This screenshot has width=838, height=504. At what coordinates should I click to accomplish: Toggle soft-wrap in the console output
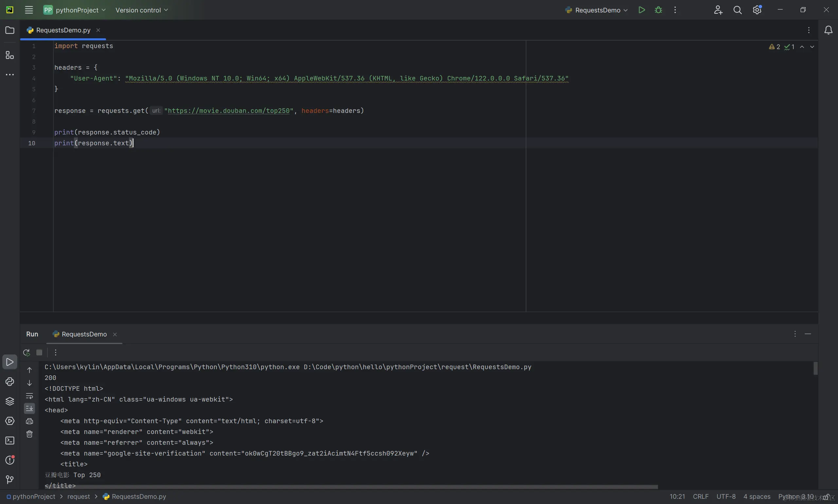click(29, 396)
